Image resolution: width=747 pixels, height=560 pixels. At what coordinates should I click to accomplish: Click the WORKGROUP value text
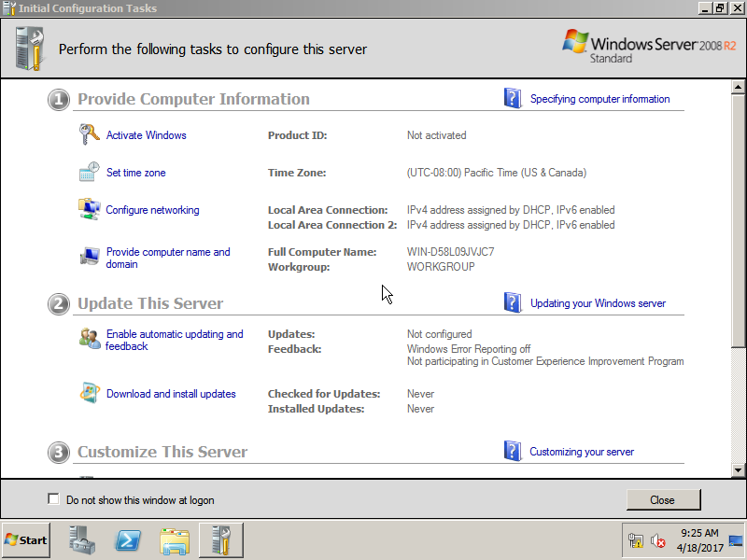(441, 267)
